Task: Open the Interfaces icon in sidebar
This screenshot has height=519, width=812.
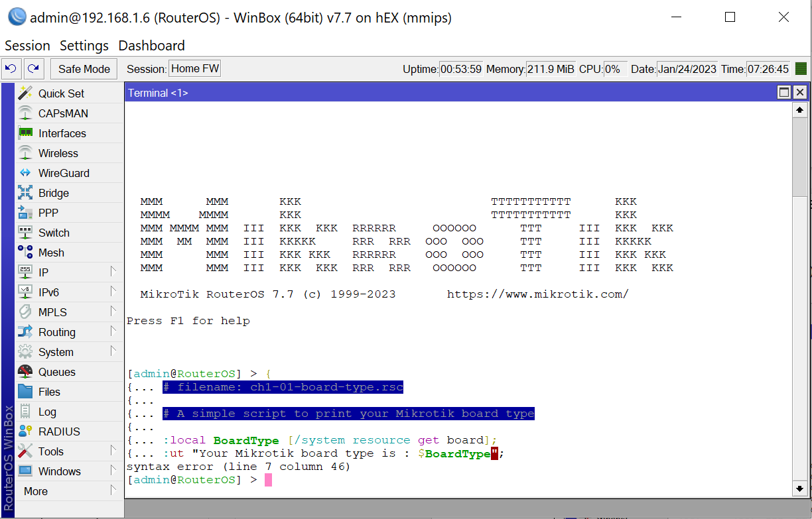Action: [25, 133]
